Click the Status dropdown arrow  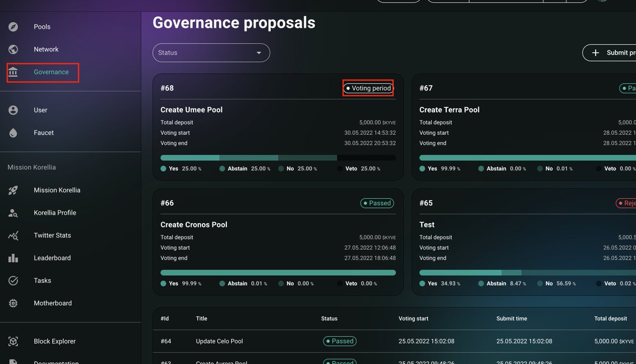click(259, 53)
